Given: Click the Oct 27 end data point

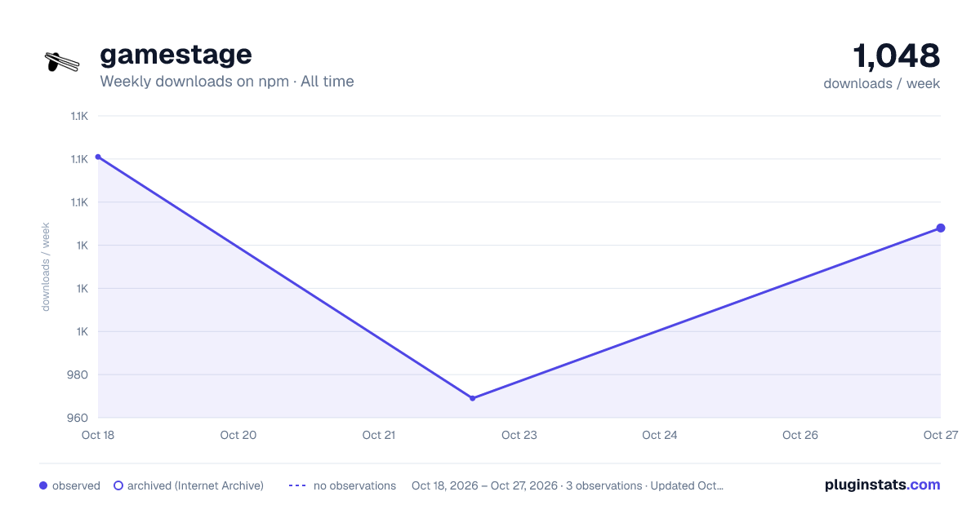Looking at the screenshot, I should pyautogui.click(x=941, y=228).
